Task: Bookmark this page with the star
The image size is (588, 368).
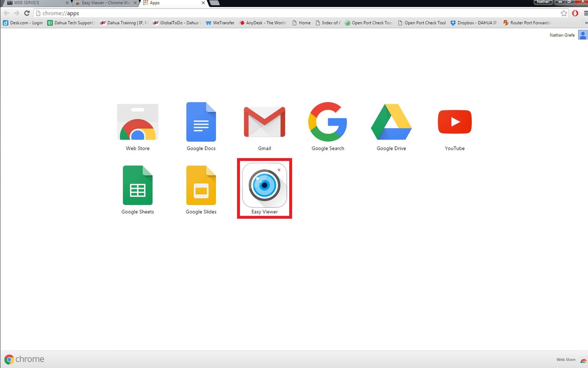Action: (564, 13)
